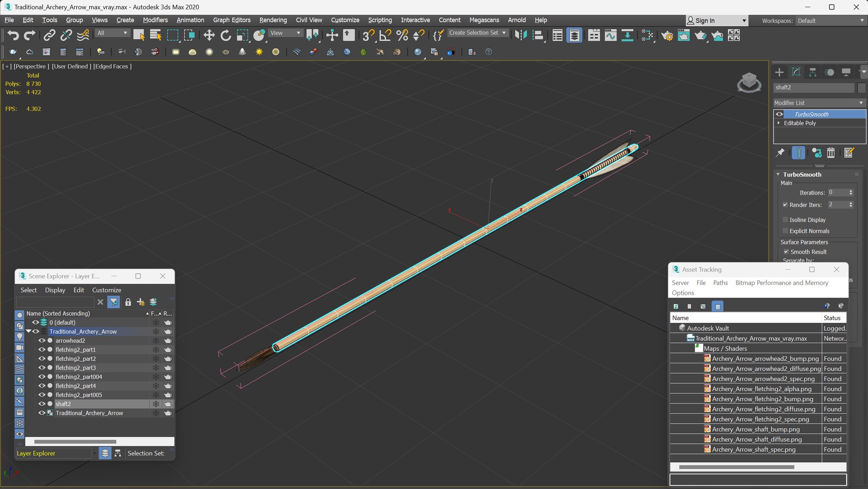Select the fletching2_part3 tree item
The height and width of the screenshot is (489, 868).
pos(76,368)
